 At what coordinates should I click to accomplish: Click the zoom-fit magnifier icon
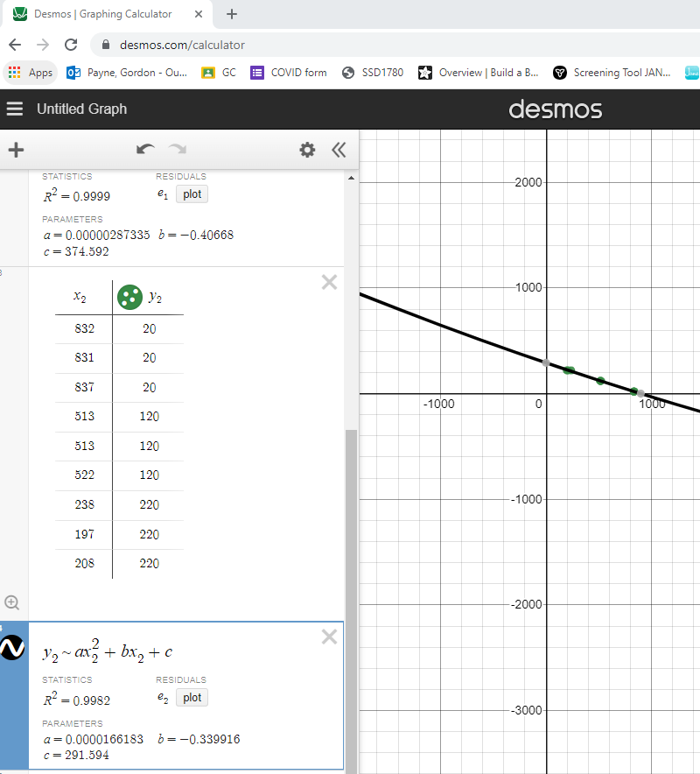coord(12,602)
